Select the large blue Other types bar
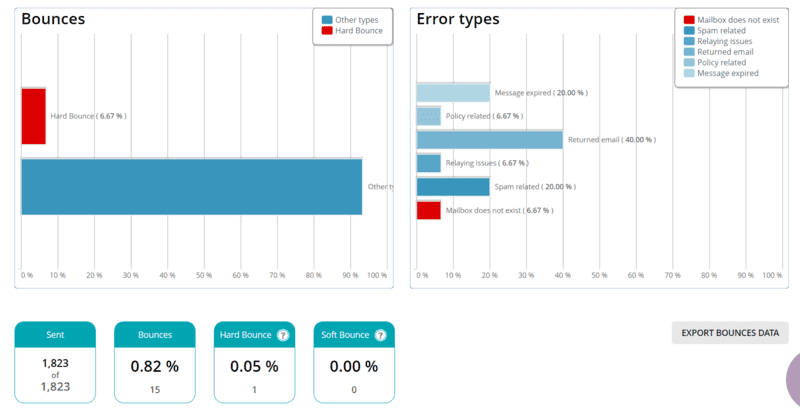 [191, 186]
